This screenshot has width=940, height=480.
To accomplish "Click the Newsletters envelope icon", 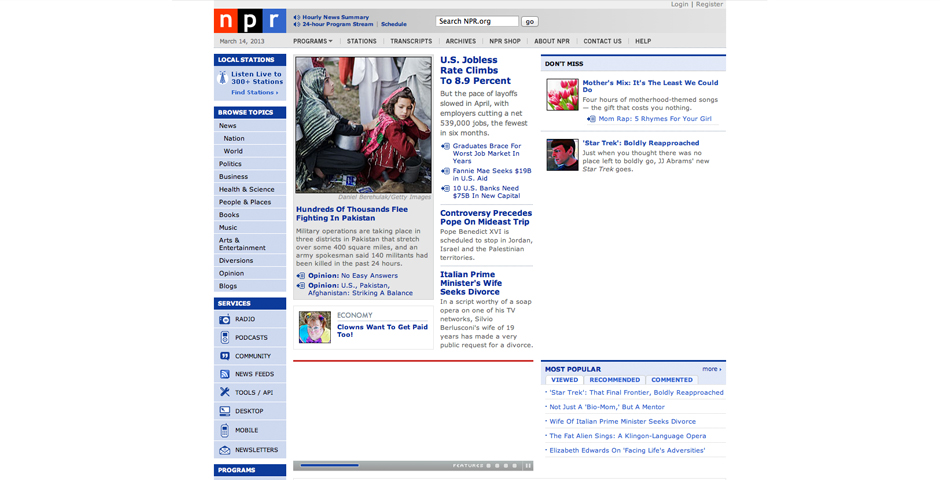I will coord(224,450).
